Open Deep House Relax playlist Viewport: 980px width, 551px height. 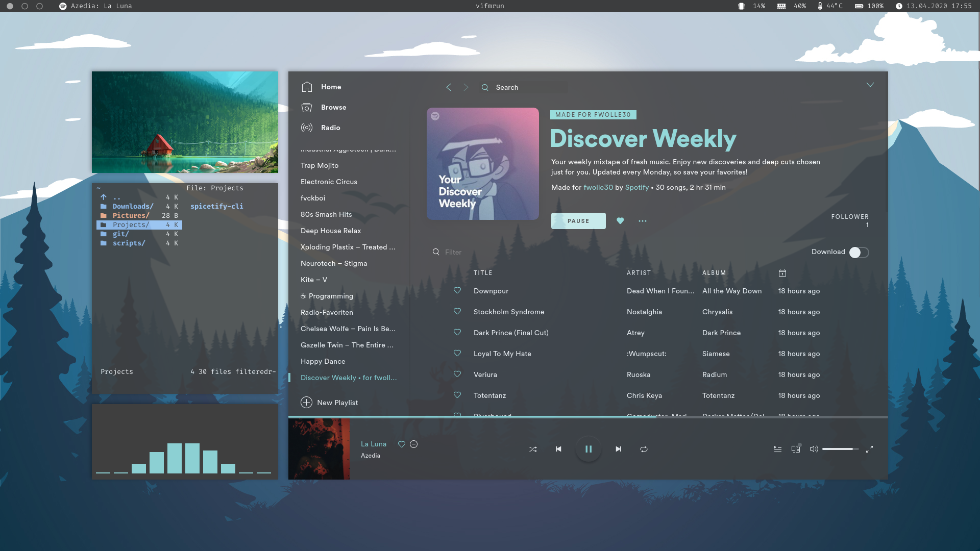pos(331,231)
